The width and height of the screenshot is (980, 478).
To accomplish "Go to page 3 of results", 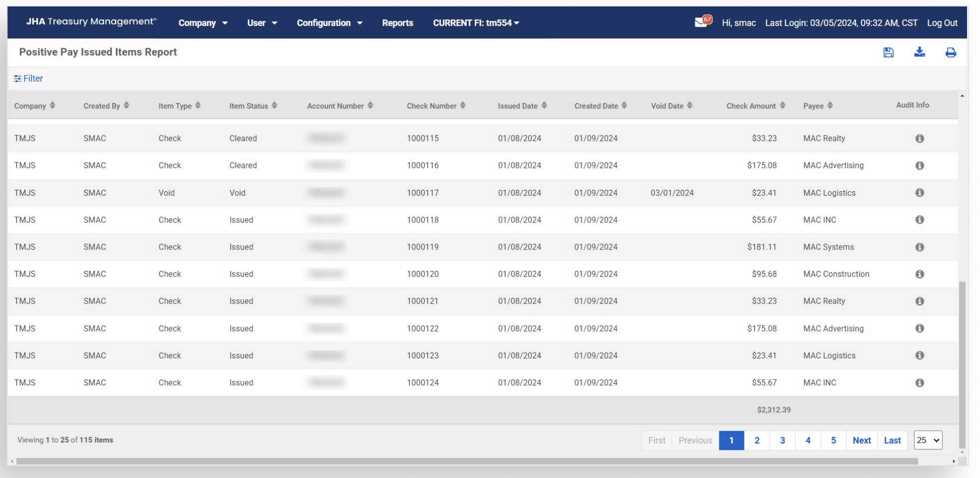I will 782,440.
